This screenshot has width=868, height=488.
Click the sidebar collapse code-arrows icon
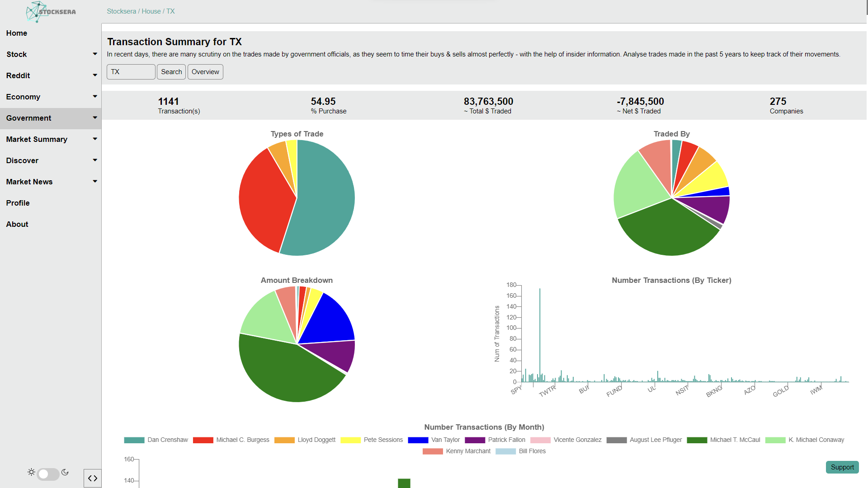coord(93,478)
